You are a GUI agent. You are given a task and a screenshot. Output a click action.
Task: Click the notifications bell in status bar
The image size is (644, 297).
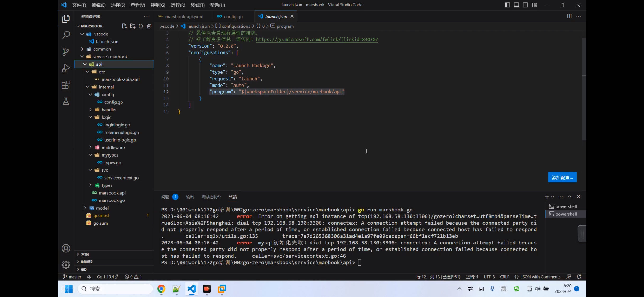[x=579, y=277]
